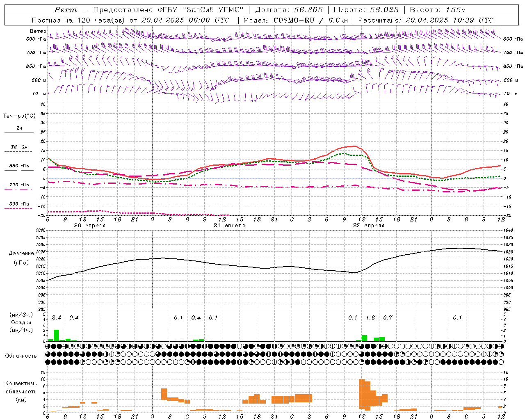The width and height of the screenshot is (525, 420).
Task: Click the "700 гПа" temperature legend entry
Action: tap(19, 185)
